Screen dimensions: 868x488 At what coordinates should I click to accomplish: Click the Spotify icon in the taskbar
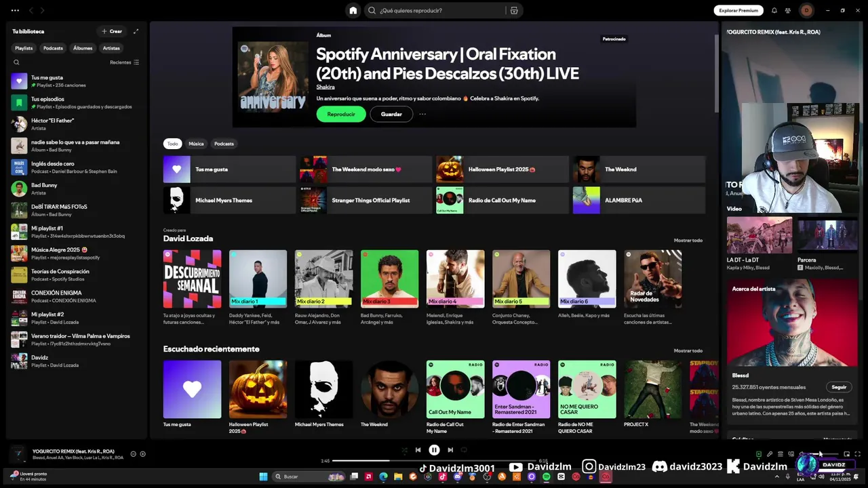point(546,476)
